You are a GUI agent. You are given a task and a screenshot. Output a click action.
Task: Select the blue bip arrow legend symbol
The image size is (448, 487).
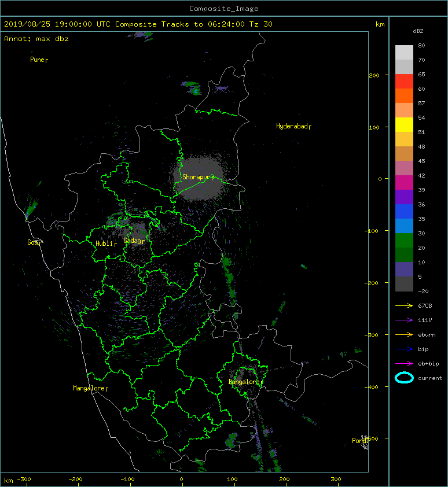coord(404,349)
